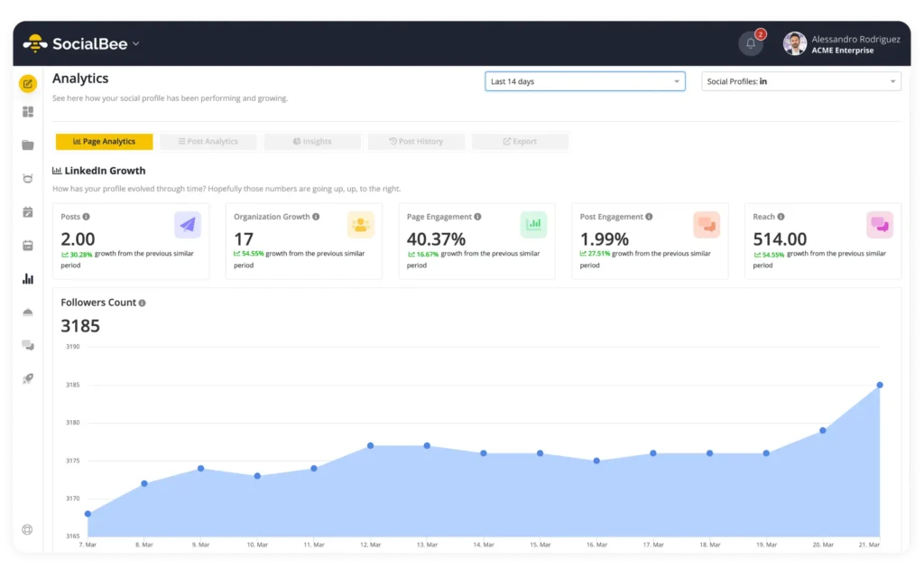Open the robot assistant sidebar icon
This screenshot has width=924, height=578.
pyautogui.click(x=28, y=179)
